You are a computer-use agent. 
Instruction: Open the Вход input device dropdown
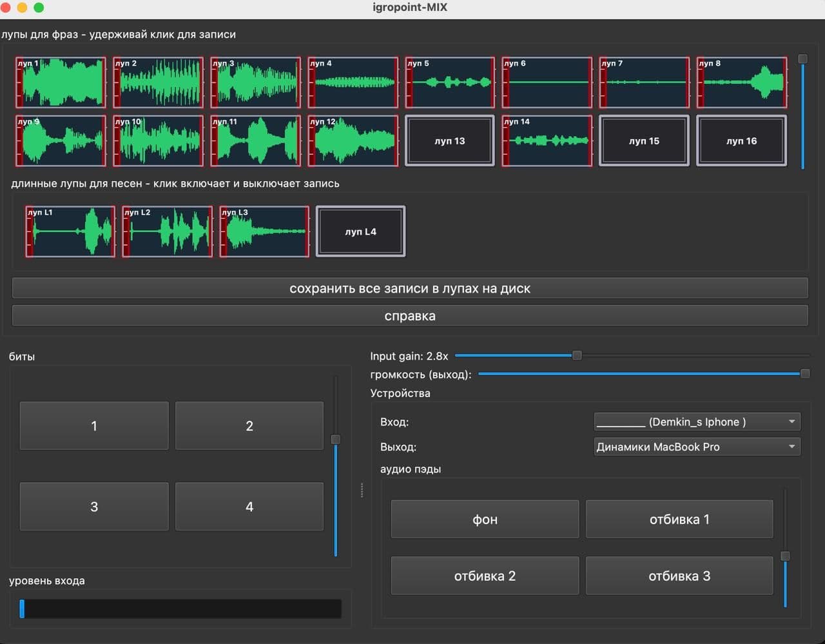697,422
